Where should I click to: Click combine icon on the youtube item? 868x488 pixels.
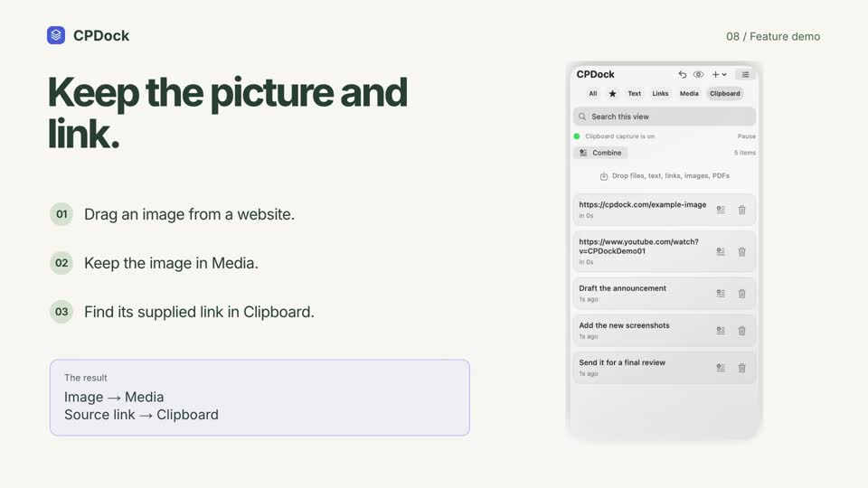coord(721,252)
